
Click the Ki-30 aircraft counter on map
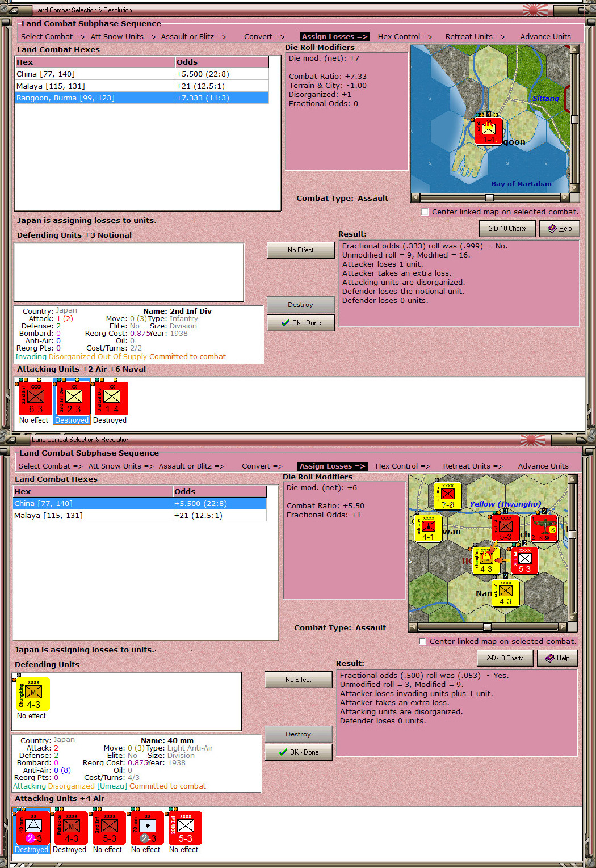point(544,528)
